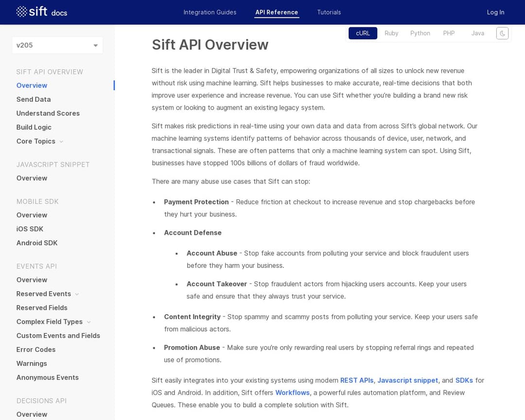The image size is (525, 420).
Task: Click Log In link
Action: (x=495, y=12)
